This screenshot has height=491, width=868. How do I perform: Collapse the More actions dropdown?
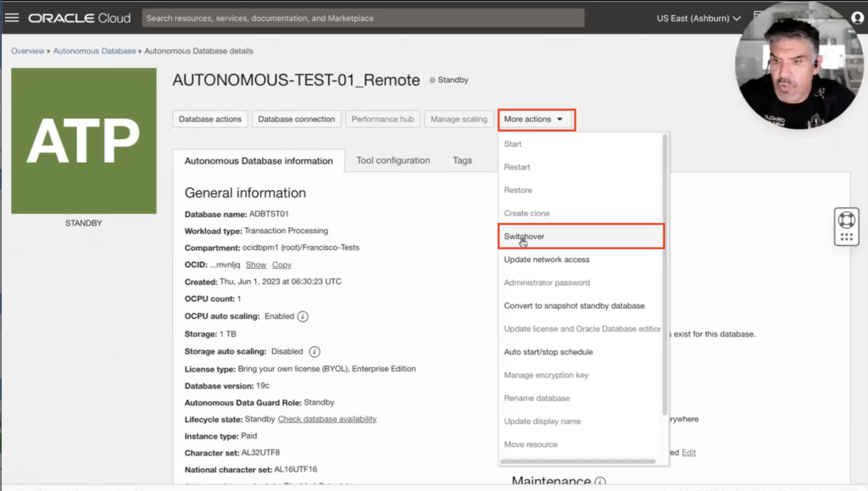(536, 120)
